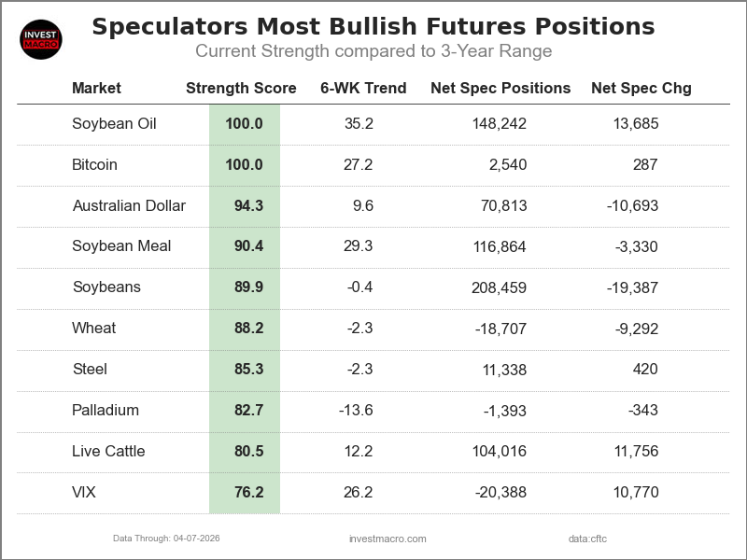The image size is (747, 560).
Task: Select the Australian Dollar row label
Action: (x=129, y=205)
